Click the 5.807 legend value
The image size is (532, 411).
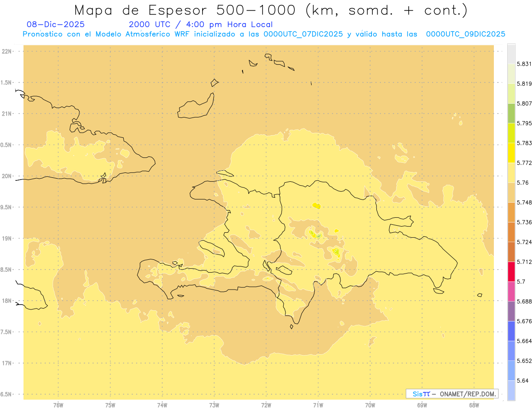(x=524, y=103)
